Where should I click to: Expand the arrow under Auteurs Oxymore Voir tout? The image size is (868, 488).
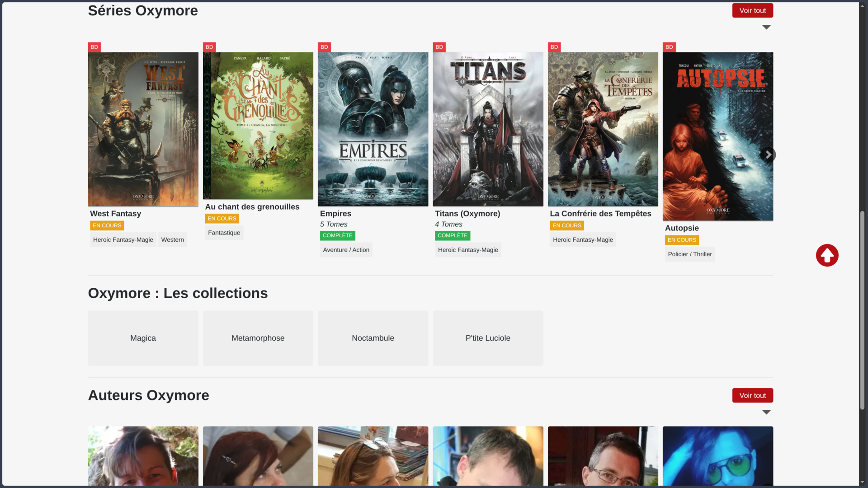[766, 412]
